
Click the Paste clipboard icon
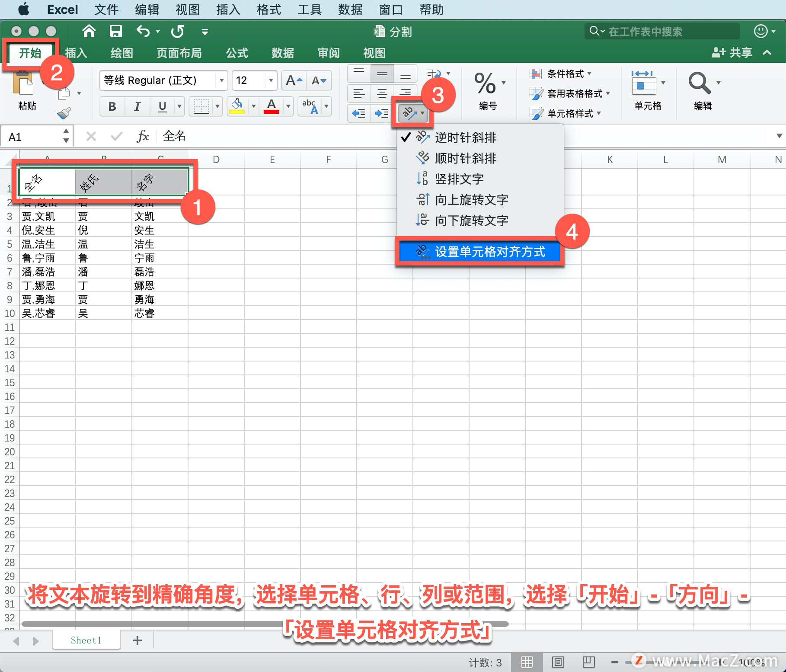point(23,84)
